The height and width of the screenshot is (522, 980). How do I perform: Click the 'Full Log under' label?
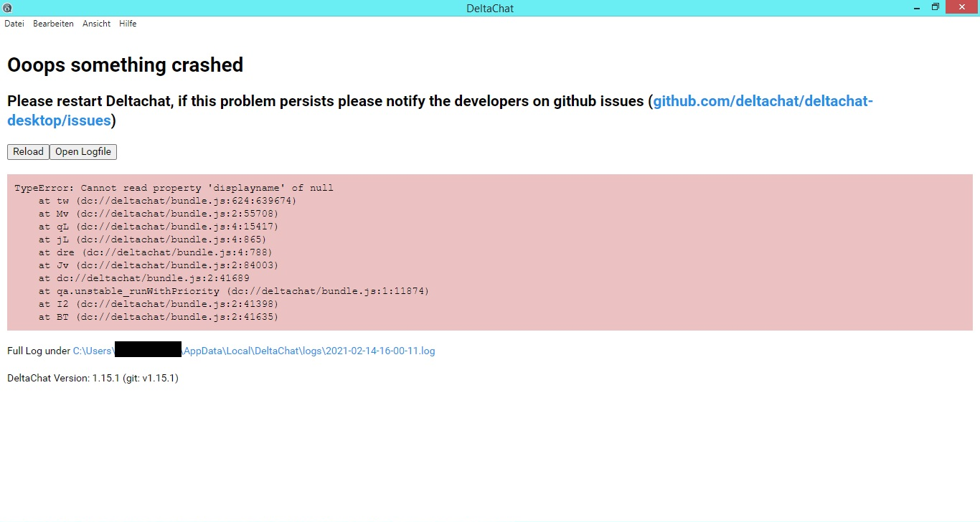coord(39,351)
